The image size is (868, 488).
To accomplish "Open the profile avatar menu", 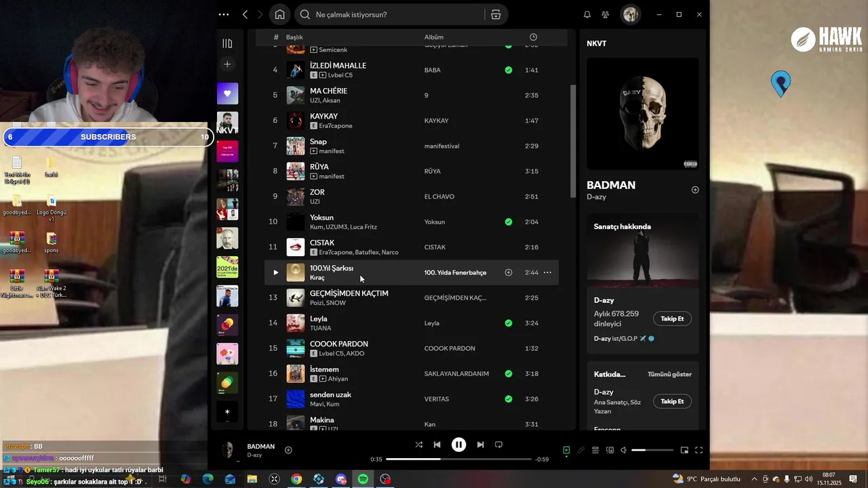I will pos(631,14).
